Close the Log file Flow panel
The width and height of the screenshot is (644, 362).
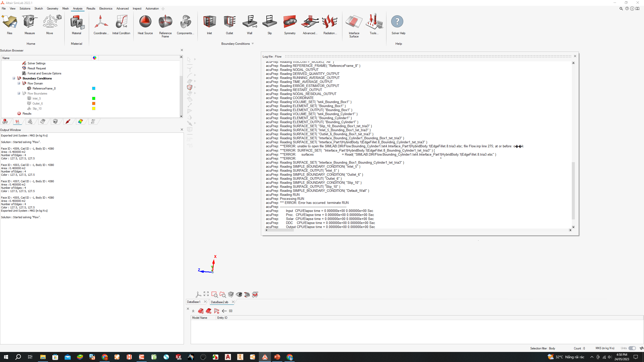click(575, 56)
